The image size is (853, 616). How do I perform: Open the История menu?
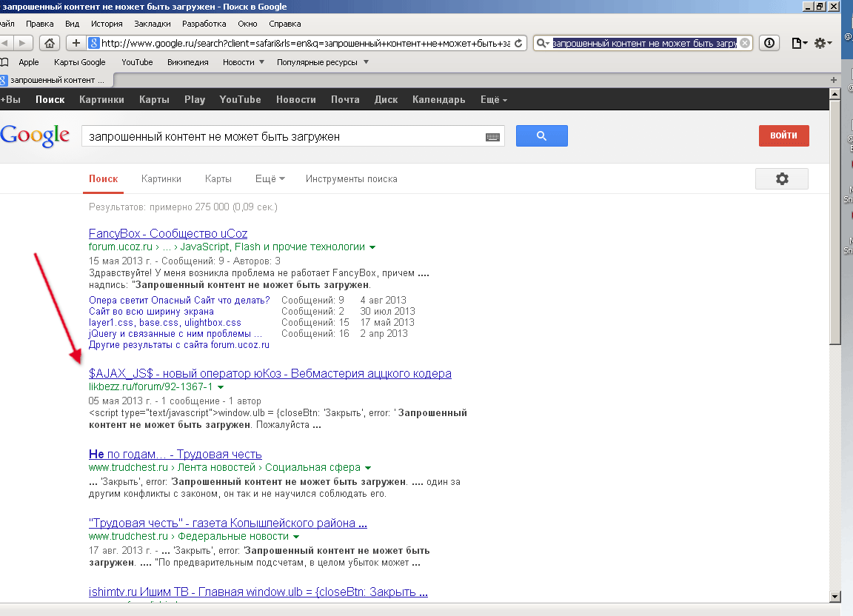coord(107,24)
